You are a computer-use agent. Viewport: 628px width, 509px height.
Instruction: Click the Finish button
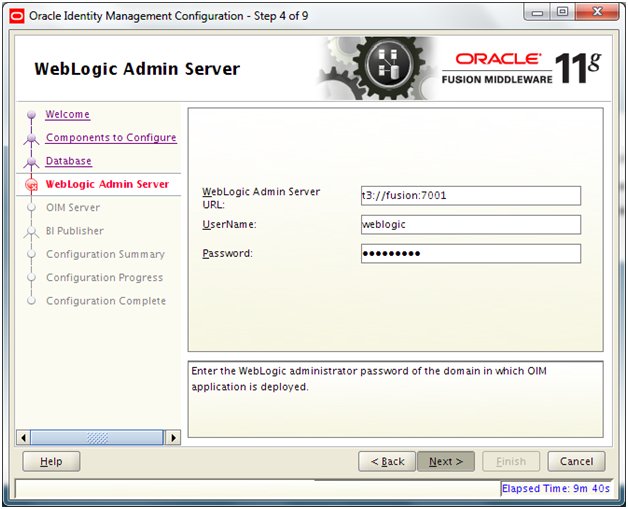(x=511, y=462)
